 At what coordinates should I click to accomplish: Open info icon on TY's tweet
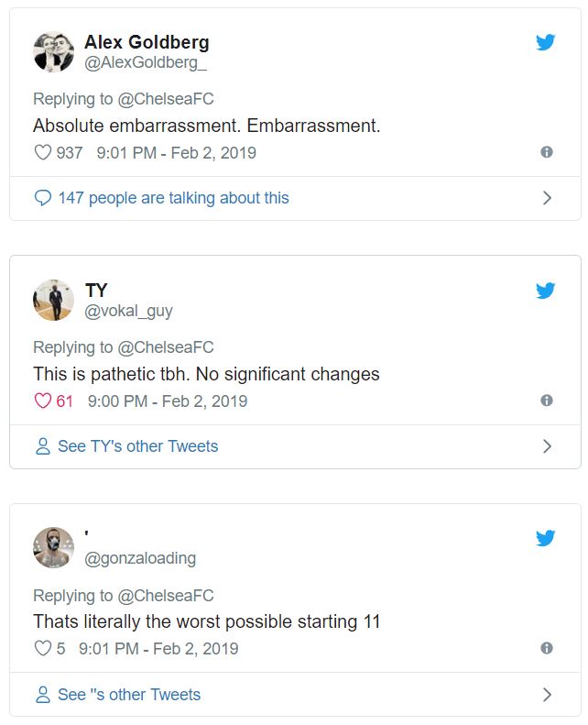point(547,401)
